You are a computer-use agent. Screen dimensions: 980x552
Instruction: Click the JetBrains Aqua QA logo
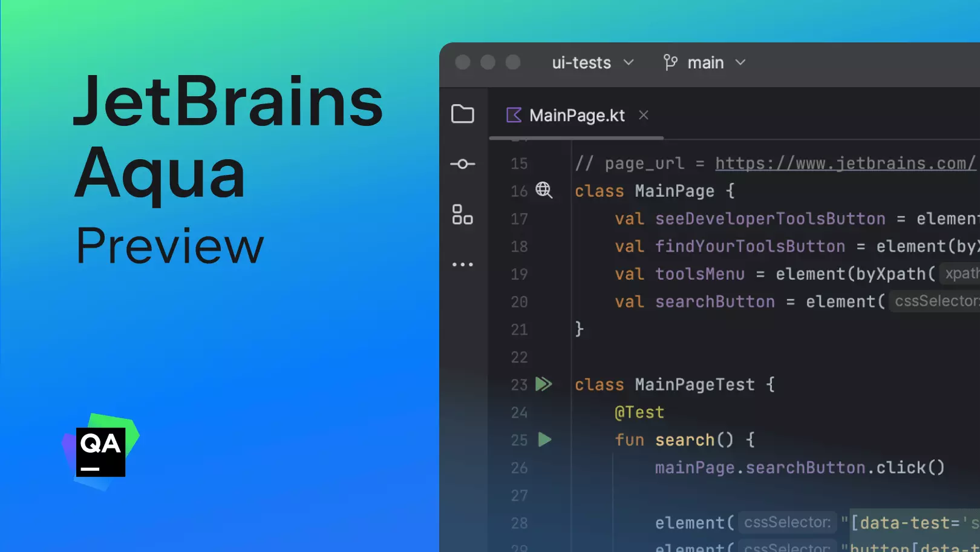[100, 452]
